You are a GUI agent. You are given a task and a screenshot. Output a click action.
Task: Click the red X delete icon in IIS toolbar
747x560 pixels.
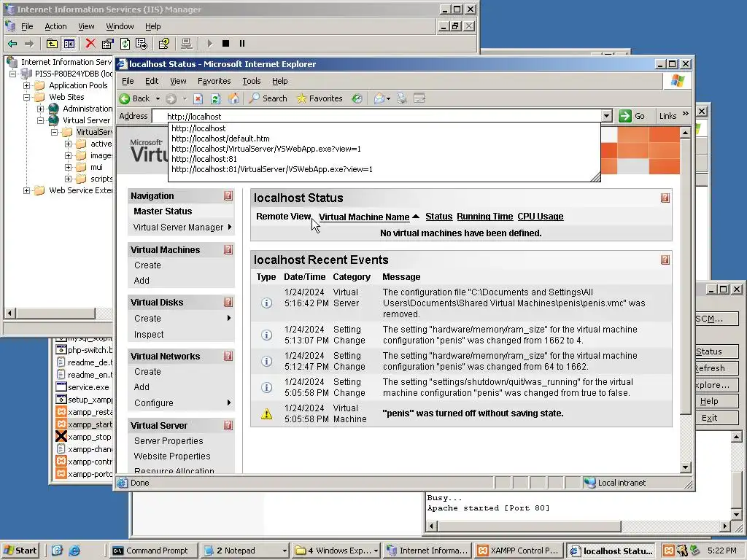click(x=90, y=44)
